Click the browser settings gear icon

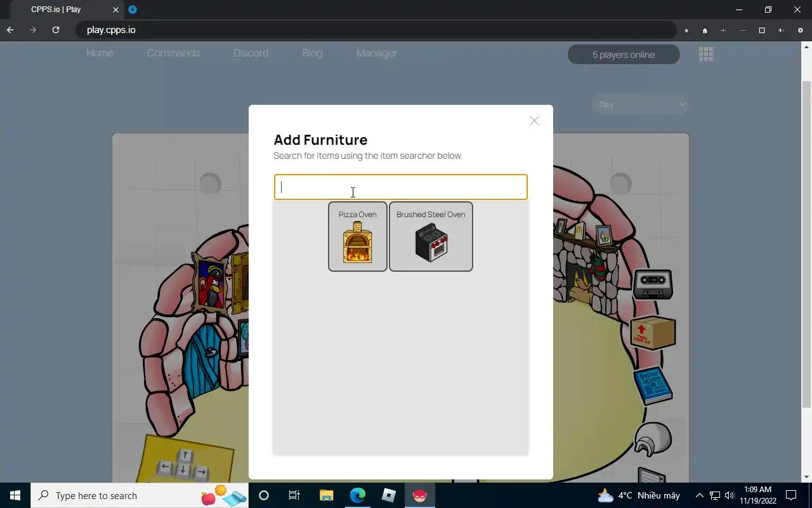coord(801,30)
